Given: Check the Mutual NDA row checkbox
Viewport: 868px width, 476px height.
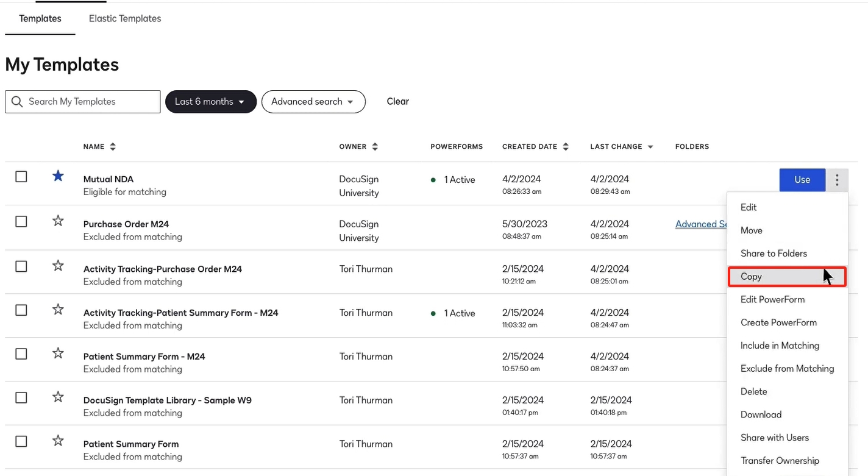Looking at the screenshot, I should (21, 177).
